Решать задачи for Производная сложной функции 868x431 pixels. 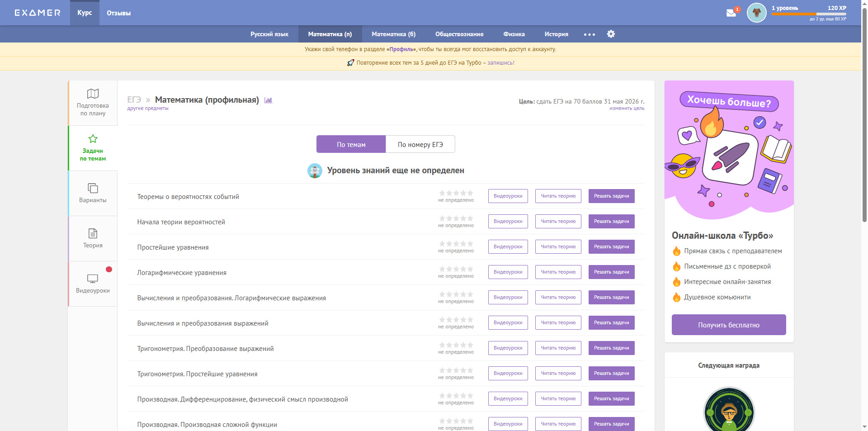611,424
